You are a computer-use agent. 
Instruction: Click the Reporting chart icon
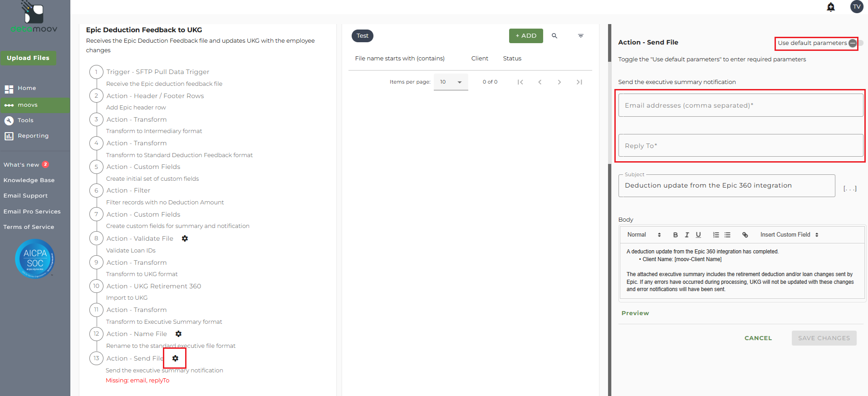tap(9, 136)
